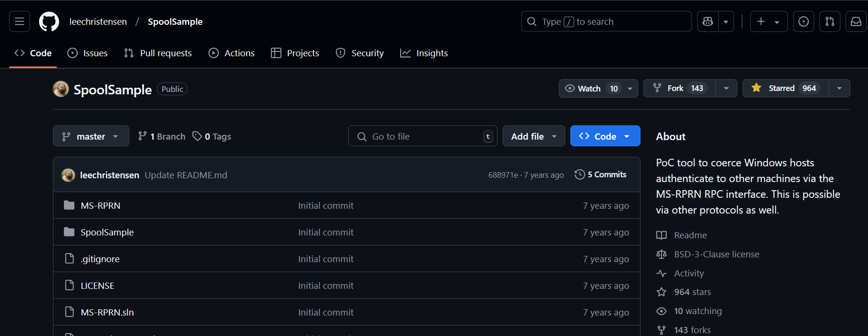This screenshot has height=336, width=868.
Task: Open the MS-RPRN folder
Action: 100,205
